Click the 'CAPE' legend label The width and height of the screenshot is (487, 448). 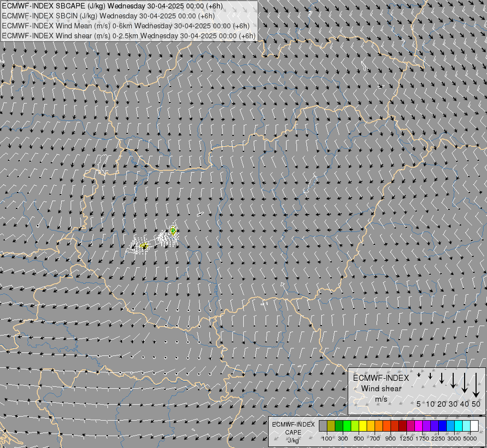coord(293,433)
